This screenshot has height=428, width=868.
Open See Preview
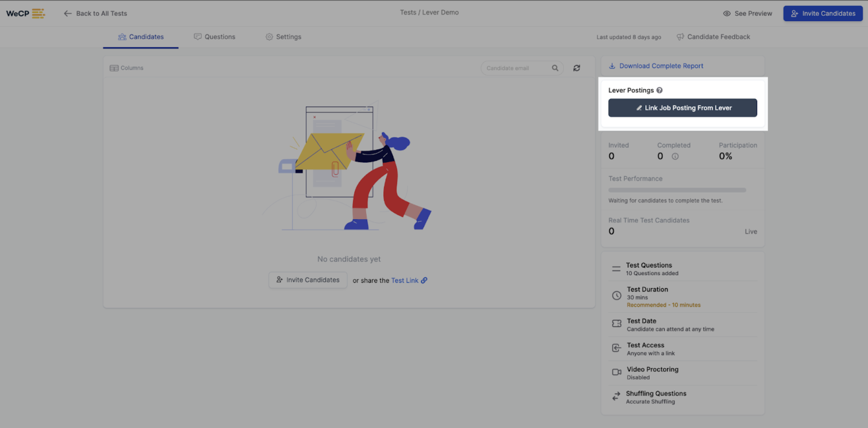point(747,13)
